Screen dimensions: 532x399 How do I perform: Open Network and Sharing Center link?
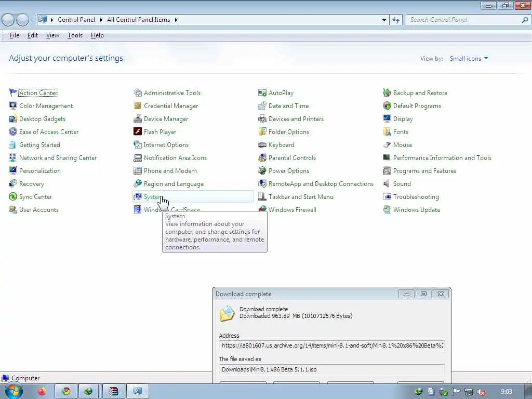58,158
